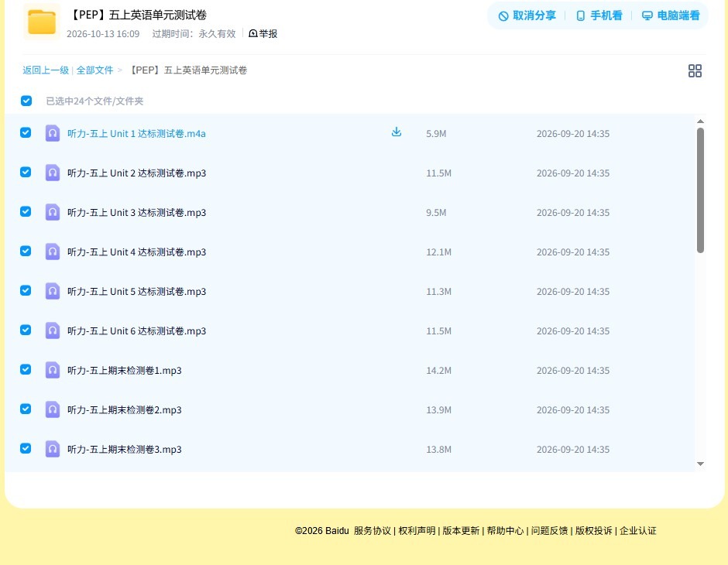Viewport: 728px width, 565px height.
Task: Uncheck 期末检测卷3.mp3 checkbox
Action: pyautogui.click(x=26, y=448)
